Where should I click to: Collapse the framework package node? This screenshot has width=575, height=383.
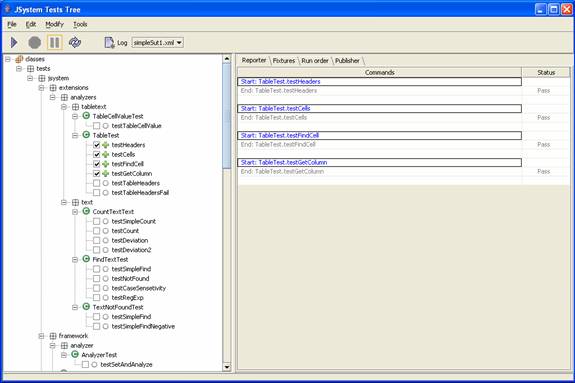pos(41,336)
